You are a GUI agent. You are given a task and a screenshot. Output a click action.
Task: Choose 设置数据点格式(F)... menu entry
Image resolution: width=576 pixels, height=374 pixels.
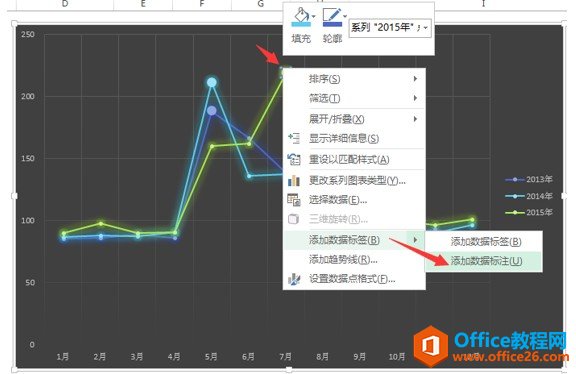[x=354, y=279]
